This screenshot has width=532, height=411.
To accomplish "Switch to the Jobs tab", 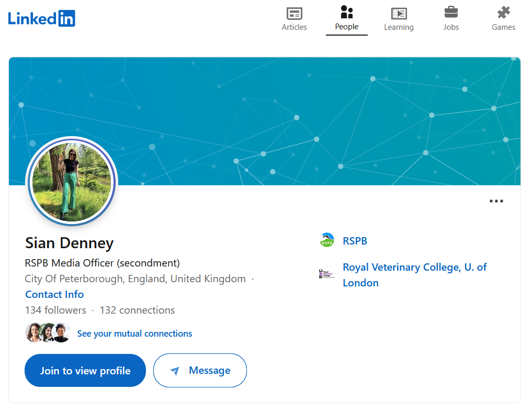I will point(451,19).
